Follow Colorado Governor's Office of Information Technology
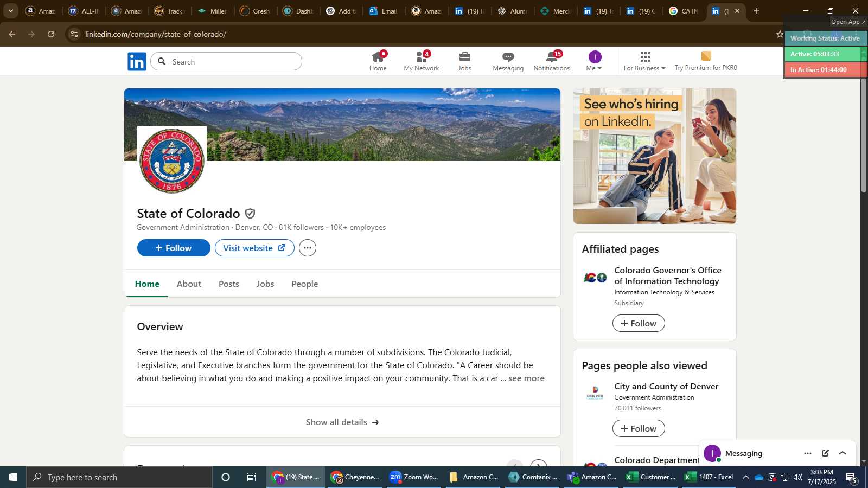This screenshot has height=488, width=868. pos(639,323)
